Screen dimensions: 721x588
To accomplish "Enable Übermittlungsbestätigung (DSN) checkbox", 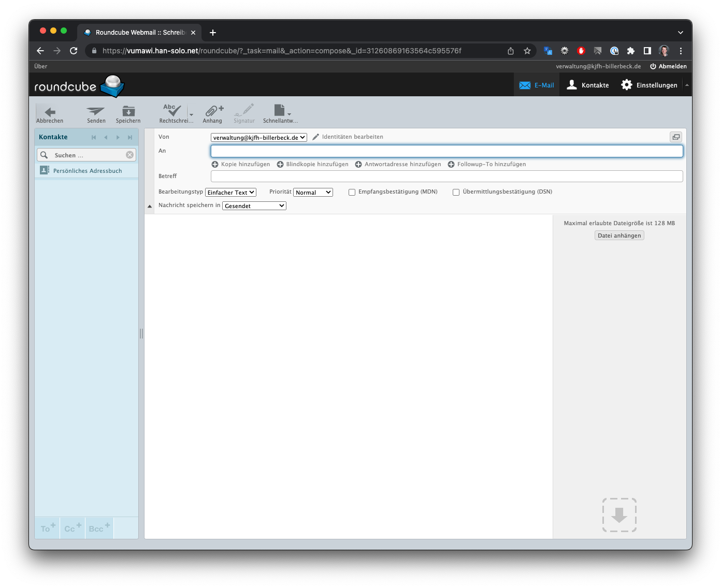I will point(456,192).
